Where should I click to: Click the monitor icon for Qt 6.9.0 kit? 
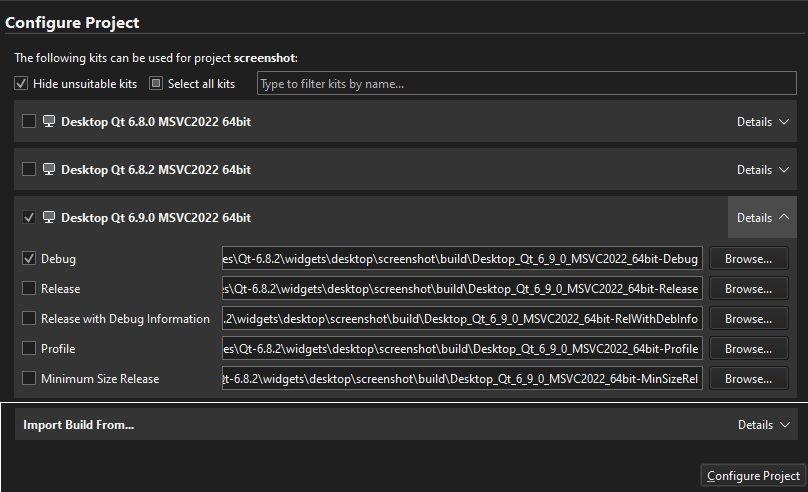click(x=48, y=218)
